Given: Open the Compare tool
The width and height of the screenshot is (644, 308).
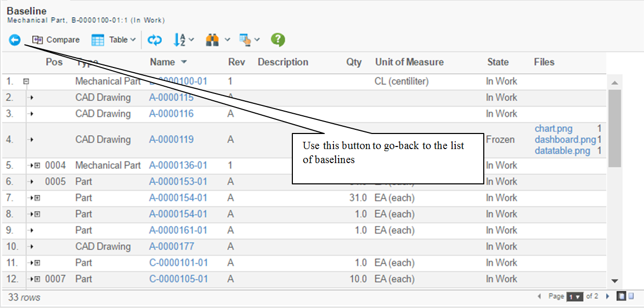Looking at the screenshot, I should [x=56, y=40].
